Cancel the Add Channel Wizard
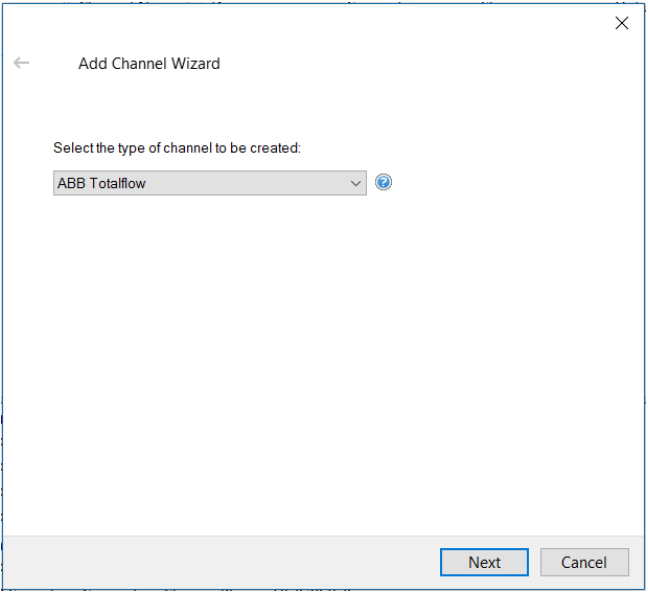 pyautogui.click(x=584, y=562)
